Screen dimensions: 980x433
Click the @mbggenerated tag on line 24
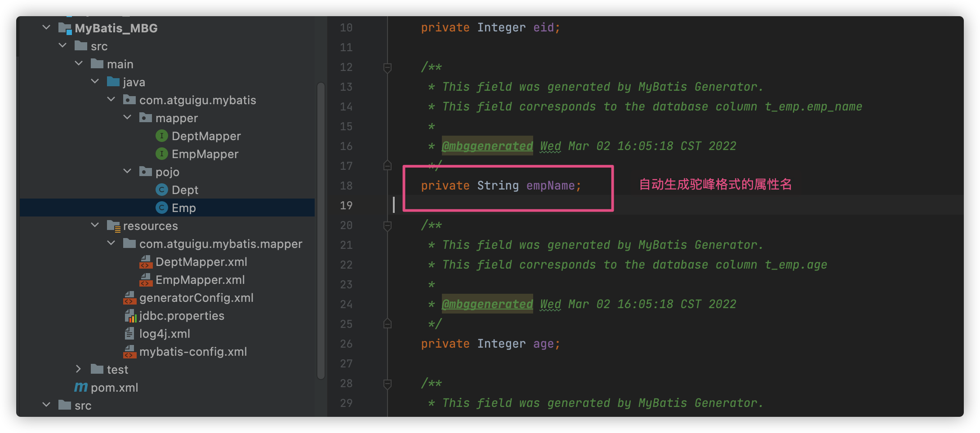[487, 304]
